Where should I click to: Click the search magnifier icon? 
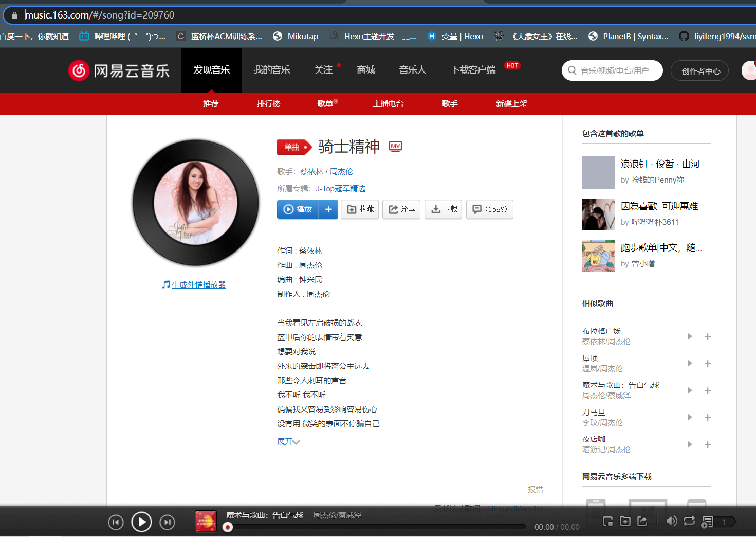(572, 70)
